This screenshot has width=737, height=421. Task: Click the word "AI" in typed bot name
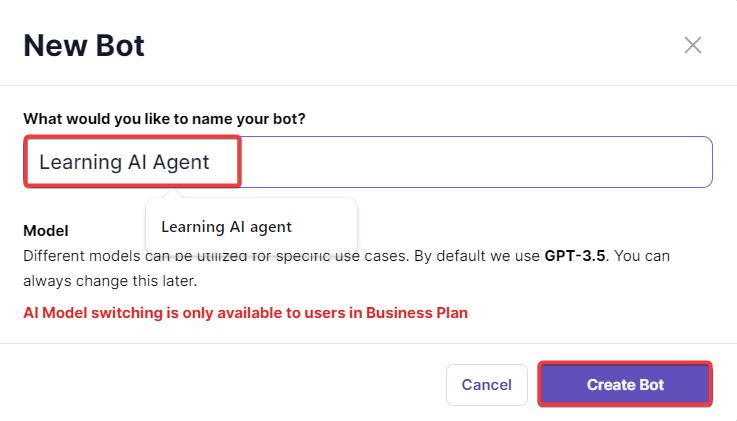click(x=139, y=162)
